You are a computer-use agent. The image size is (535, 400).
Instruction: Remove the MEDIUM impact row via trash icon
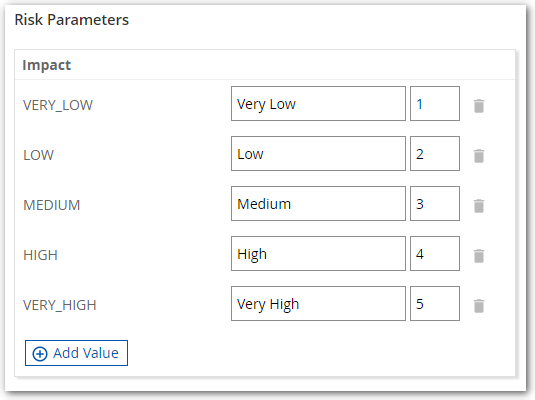479,206
